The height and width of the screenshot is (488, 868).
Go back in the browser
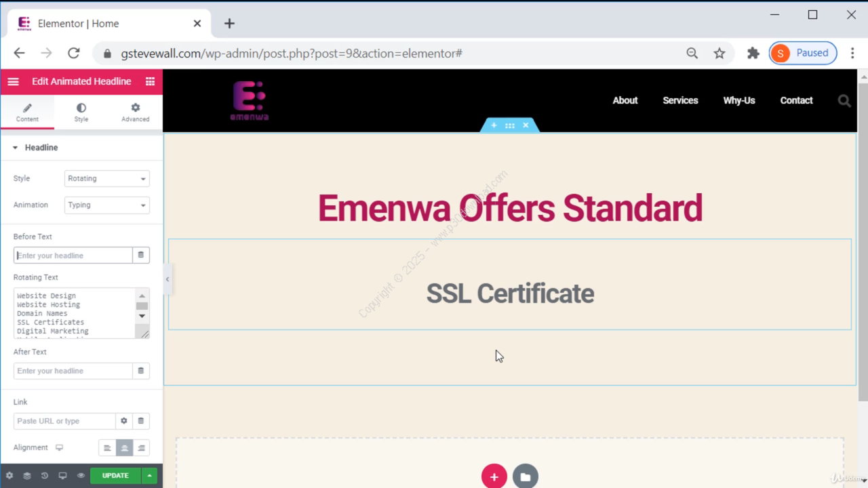tap(19, 53)
